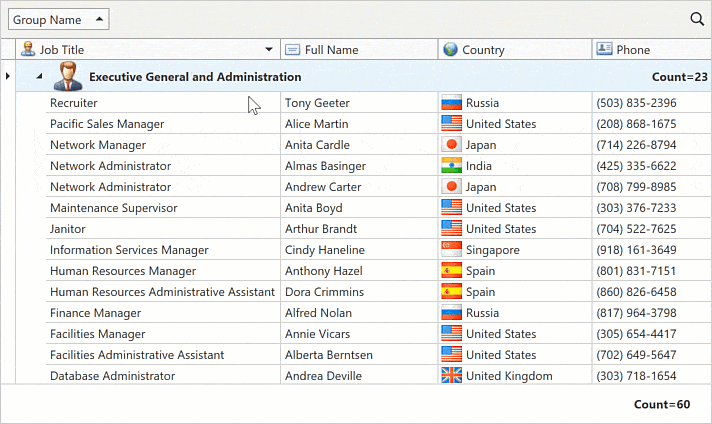Image resolution: width=712 pixels, height=424 pixels.
Task: Click the Japan flag in Anita Cardle row
Action: [x=451, y=144]
